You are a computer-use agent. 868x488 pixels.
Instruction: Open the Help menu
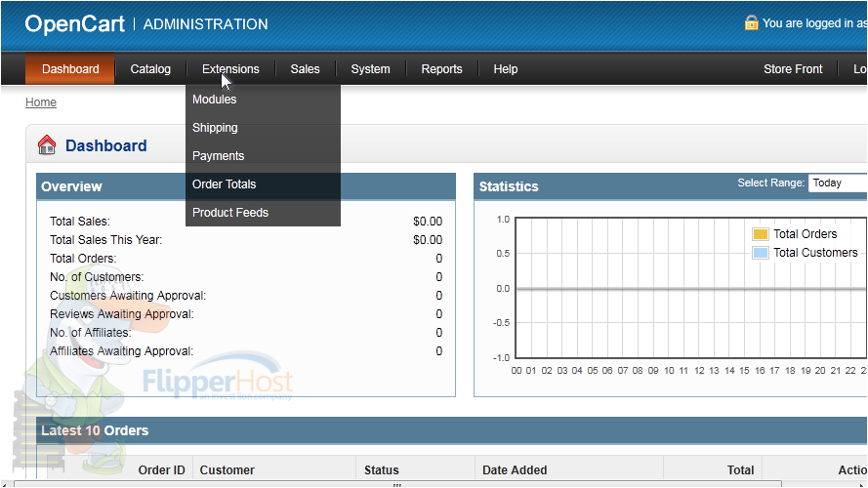point(506,69)
